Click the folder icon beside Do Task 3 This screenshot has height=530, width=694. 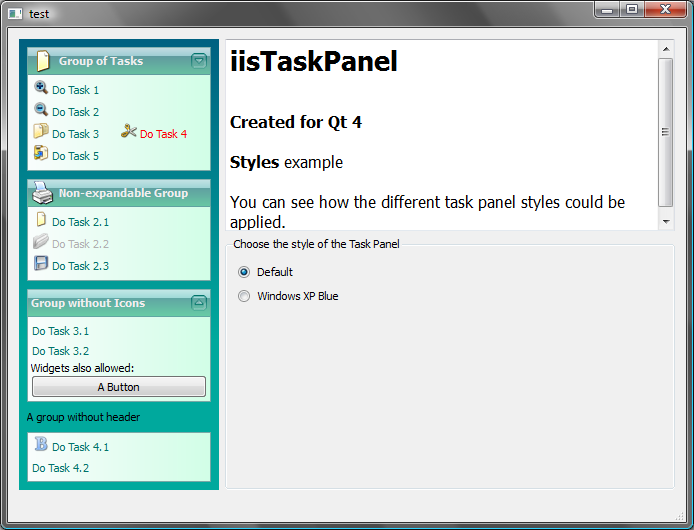pos(41,131)
